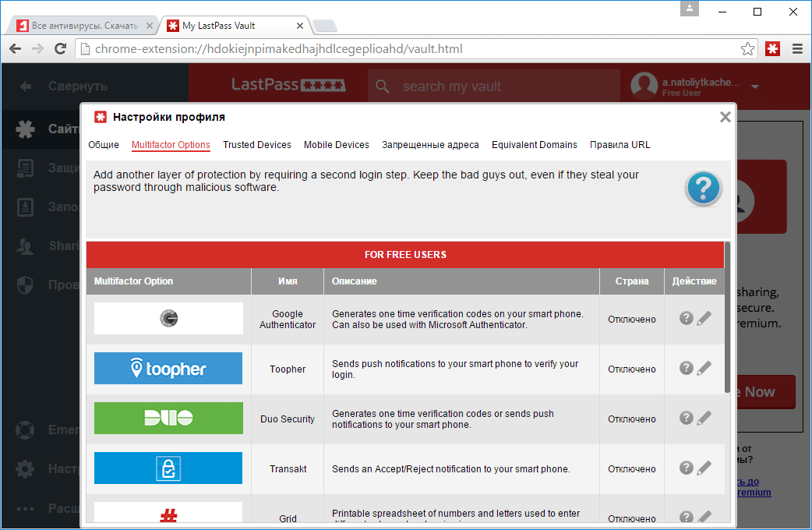Open the Mobile Devices tab

click(x=336, y=144)
